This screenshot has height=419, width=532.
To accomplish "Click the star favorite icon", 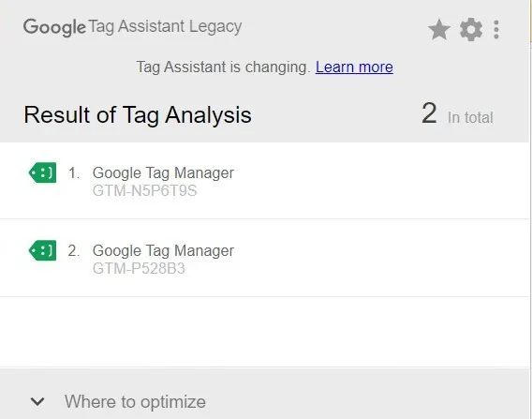I will point(439,30).
